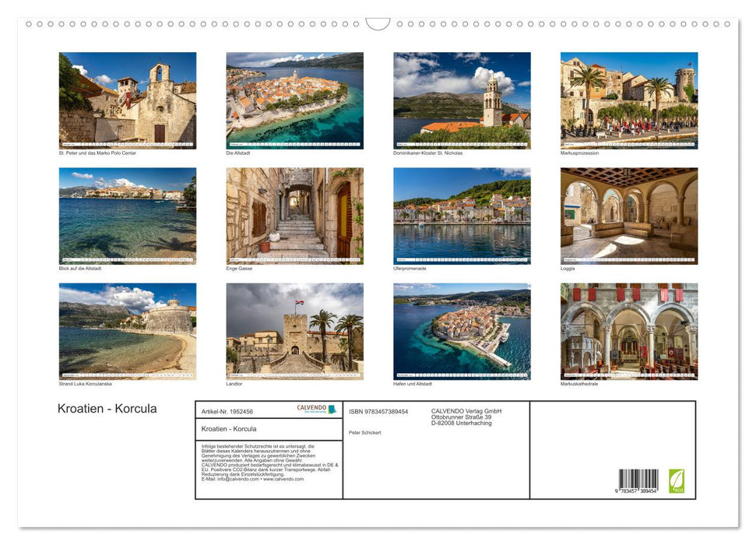
Task: Click the spiral binding at the top edge
Action: pyautogui.click(x=195, y=25)
